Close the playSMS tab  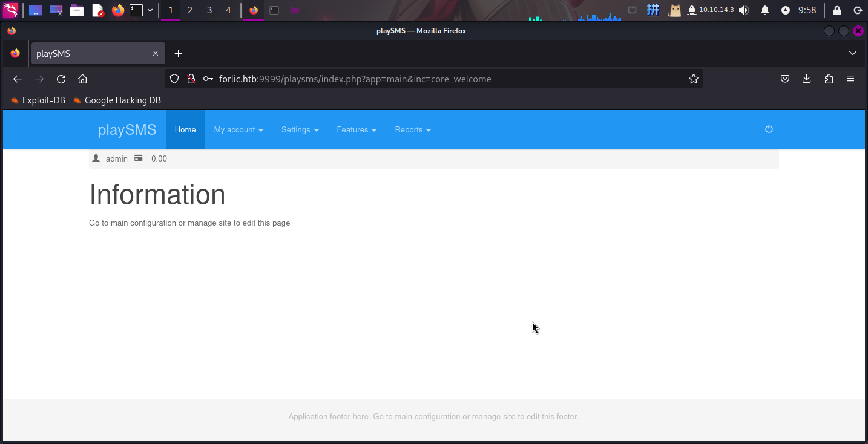(x=156, y=54)
